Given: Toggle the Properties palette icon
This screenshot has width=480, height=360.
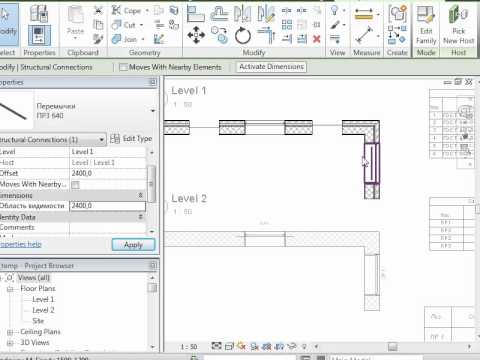Looking at the screenshot, I should click(x=39, y=35).
